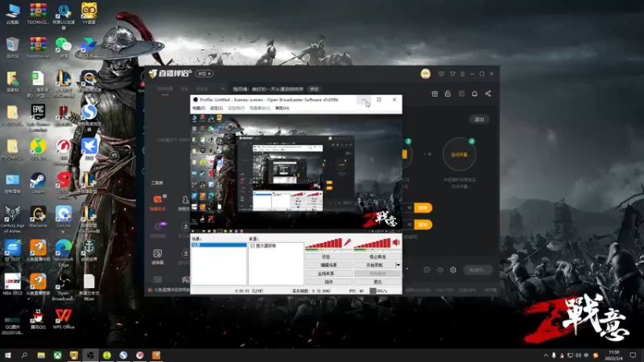This screenshot has height=362, width=644.
Task: Click the 插件 plugins button in OBS
Action: click(x=328, y=282)
